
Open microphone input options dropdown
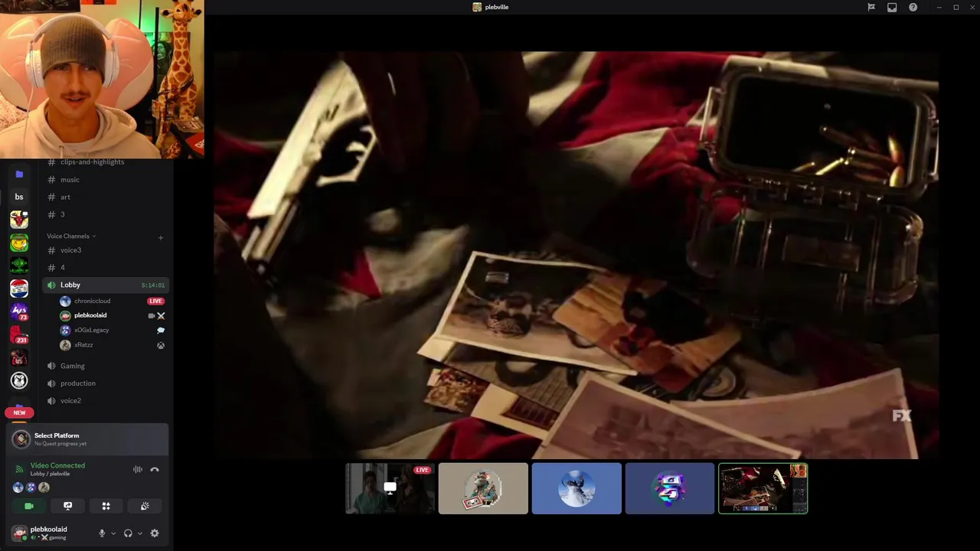coord(113,533)
